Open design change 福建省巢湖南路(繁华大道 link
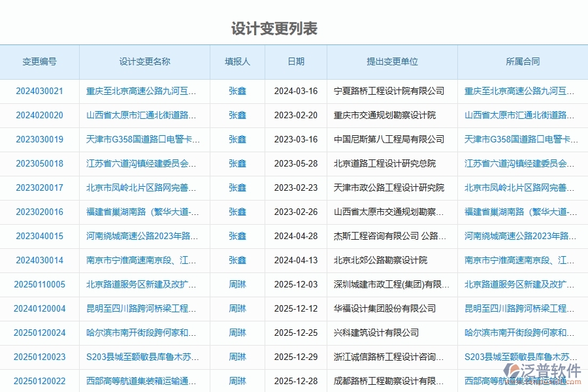588x392 pixels. click(x=144, y=212)
